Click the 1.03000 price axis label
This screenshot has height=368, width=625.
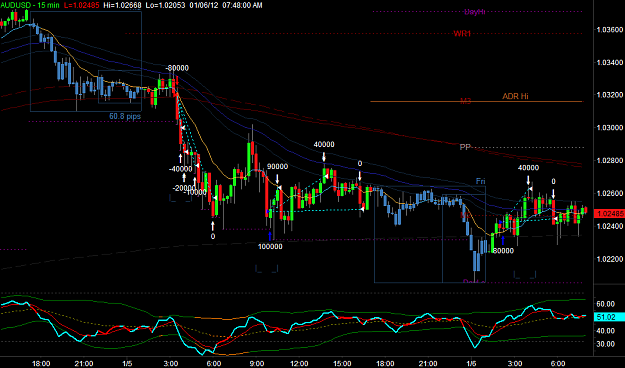coord(609,128)
